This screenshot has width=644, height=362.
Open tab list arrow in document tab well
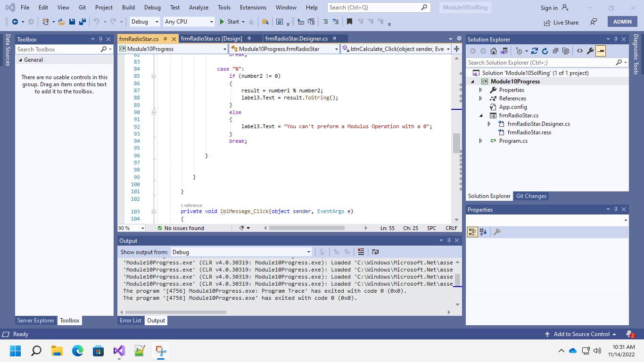click(451, 39)
